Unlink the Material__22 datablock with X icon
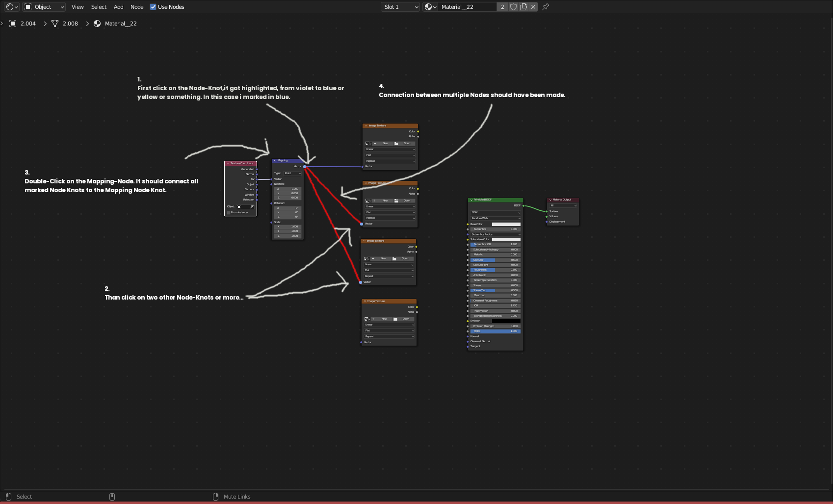 tap(533, 7)
